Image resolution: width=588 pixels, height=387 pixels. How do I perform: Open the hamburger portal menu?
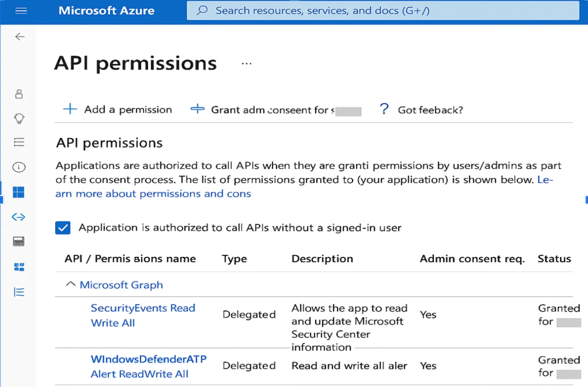(21, 10)
